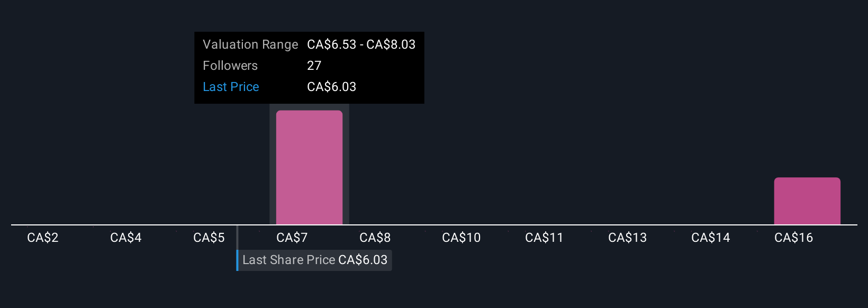Click the CA$11 axis label
Image resolution: width=868 pixels, height=308 pixels.
pyautogui.click(x=544, y=238)
